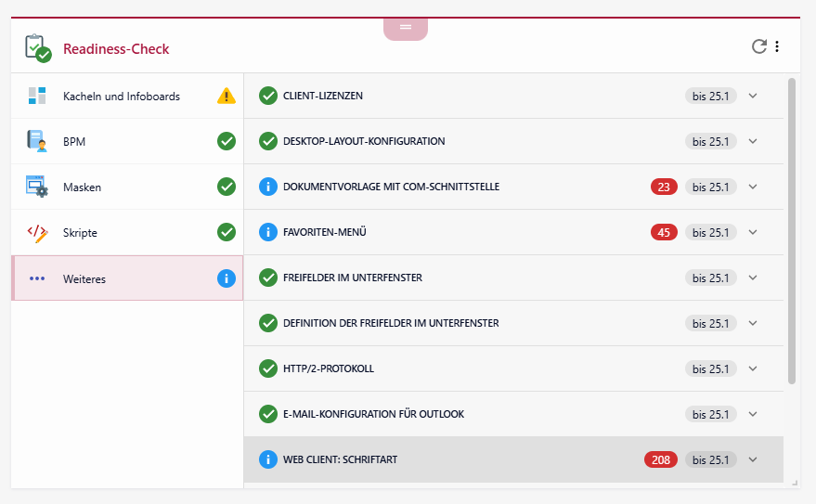The width and height of the screenshot is (816, 504).
Task: Click the Skripte code icon
Action: click(x=37, y=232)
